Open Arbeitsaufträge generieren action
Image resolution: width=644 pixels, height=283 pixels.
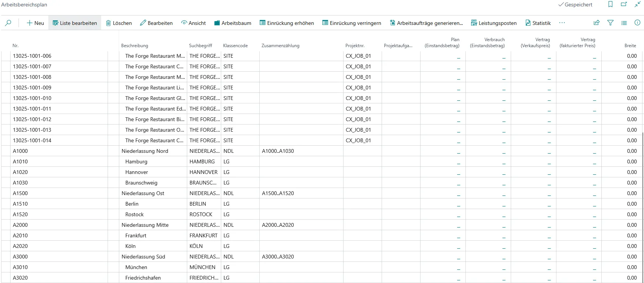click(426, 23)
